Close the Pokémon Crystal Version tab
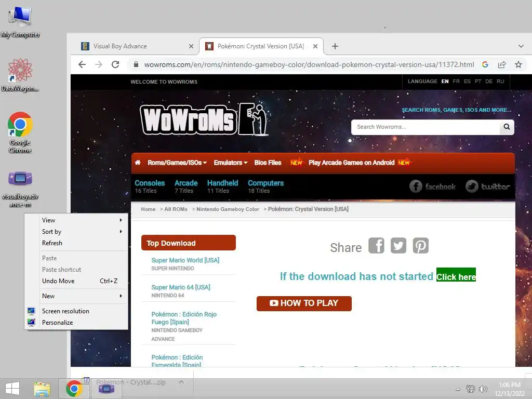 point(315,46)
